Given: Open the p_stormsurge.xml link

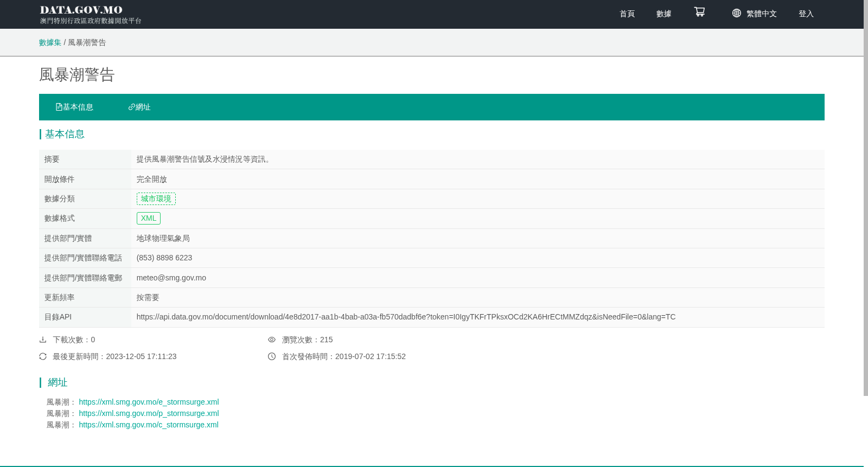Looking at the screenshot, I should pos(149,413).
